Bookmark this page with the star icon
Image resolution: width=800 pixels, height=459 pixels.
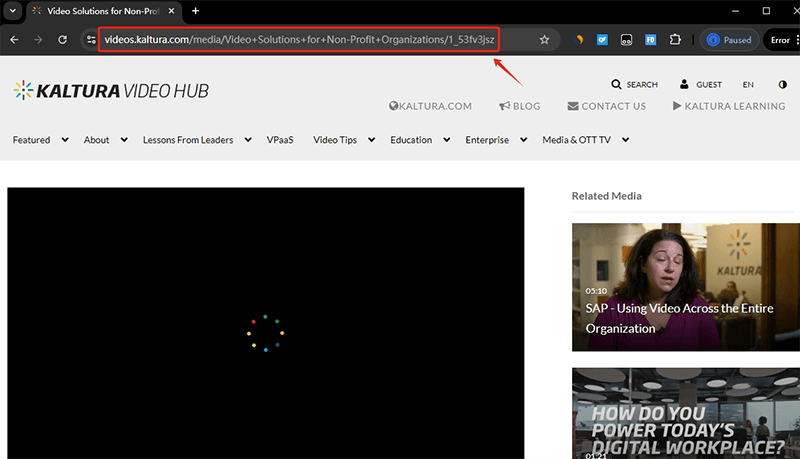pyautogui.click(x=544, y=40)
